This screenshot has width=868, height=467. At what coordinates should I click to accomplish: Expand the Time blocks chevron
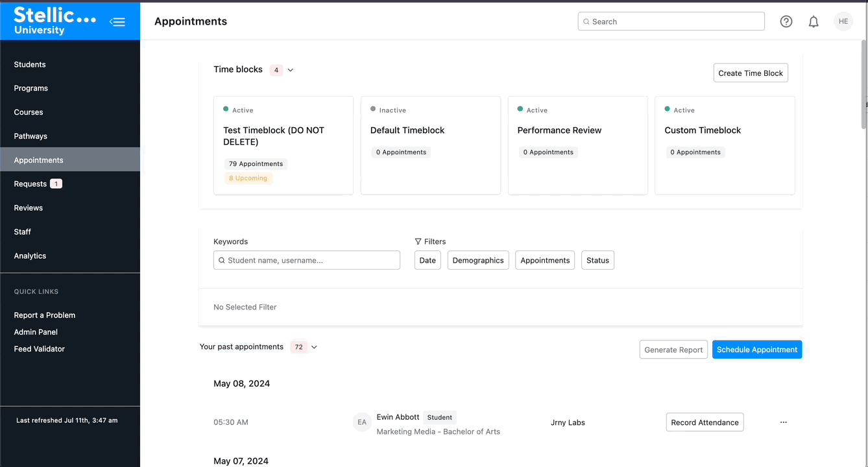pos(291,70)
